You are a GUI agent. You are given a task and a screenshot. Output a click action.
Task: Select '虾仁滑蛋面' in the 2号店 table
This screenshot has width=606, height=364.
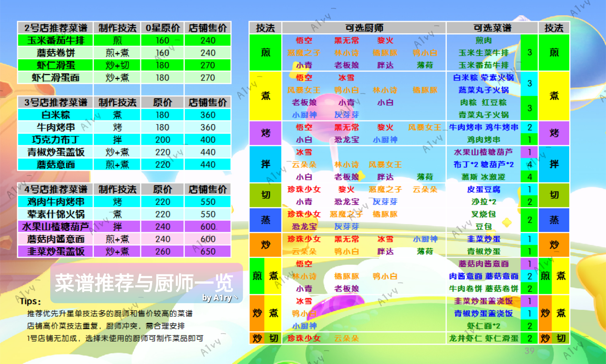(x=56, y=78)
